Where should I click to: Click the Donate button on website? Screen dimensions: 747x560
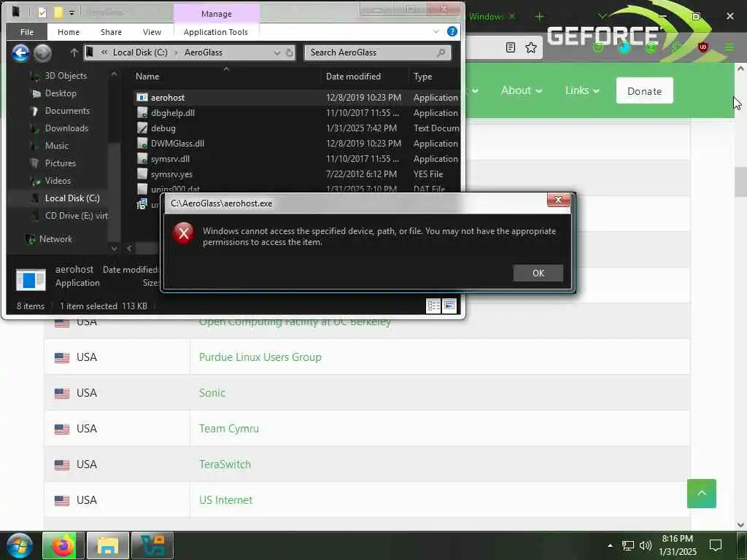[x=644, y=90]
